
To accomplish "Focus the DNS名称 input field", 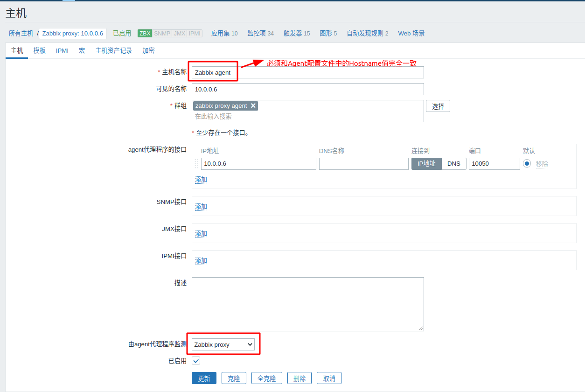I will (x=364, y=164).
